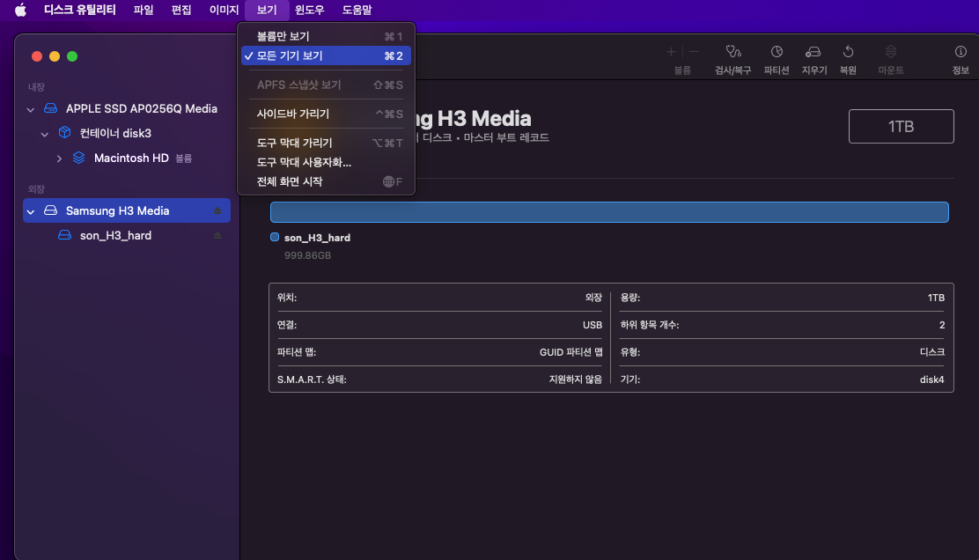The height and width of the screenshot is (560, 979).
Task: Click the 복원 restore tool
Action: coord(848,60)
